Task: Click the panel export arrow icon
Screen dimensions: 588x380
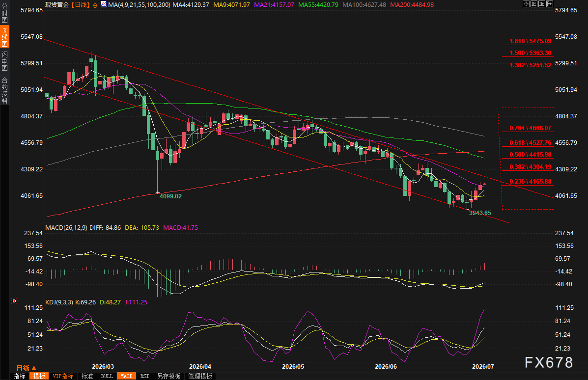Action: [x=550, y=4]
